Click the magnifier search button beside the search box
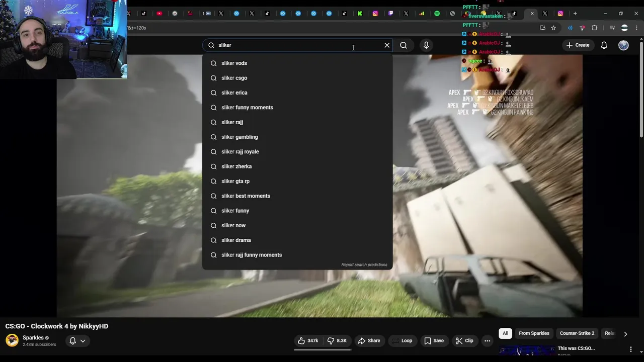 point(404,45)
